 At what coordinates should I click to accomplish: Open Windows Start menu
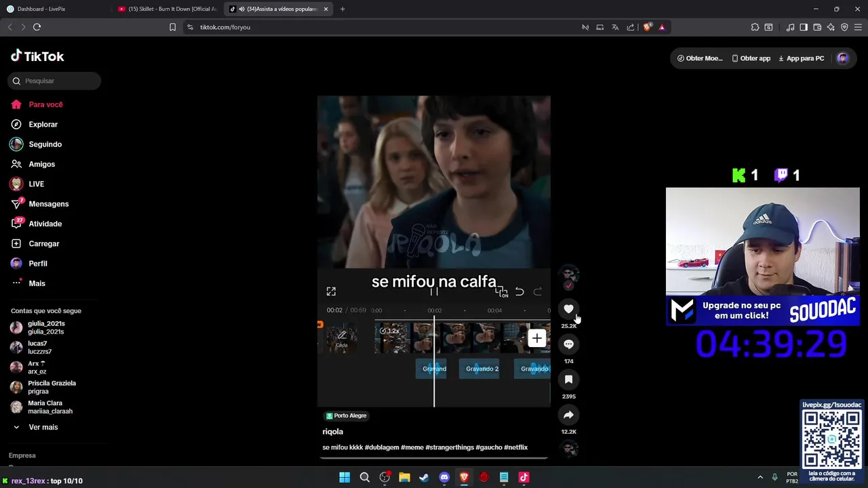pyautogui.click(x=344, y=477)
